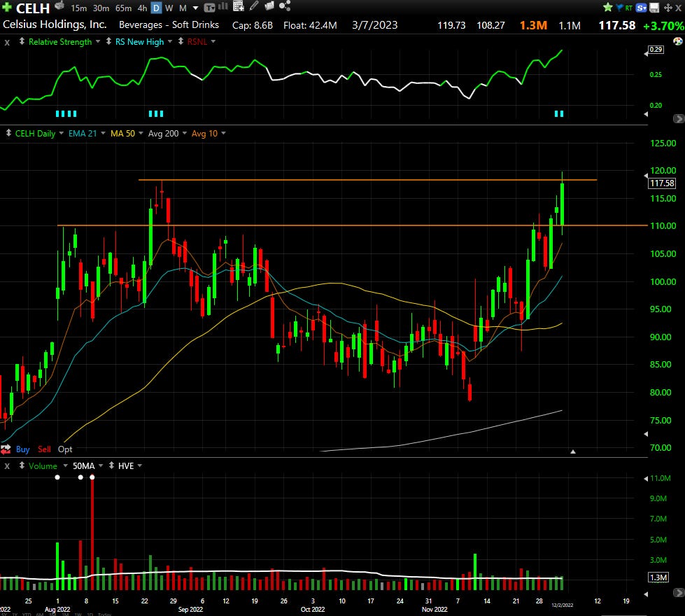Select the D daily timeframe
Image resolution: width=685 pixels, height=616 pixels.
tap(156, 8)
